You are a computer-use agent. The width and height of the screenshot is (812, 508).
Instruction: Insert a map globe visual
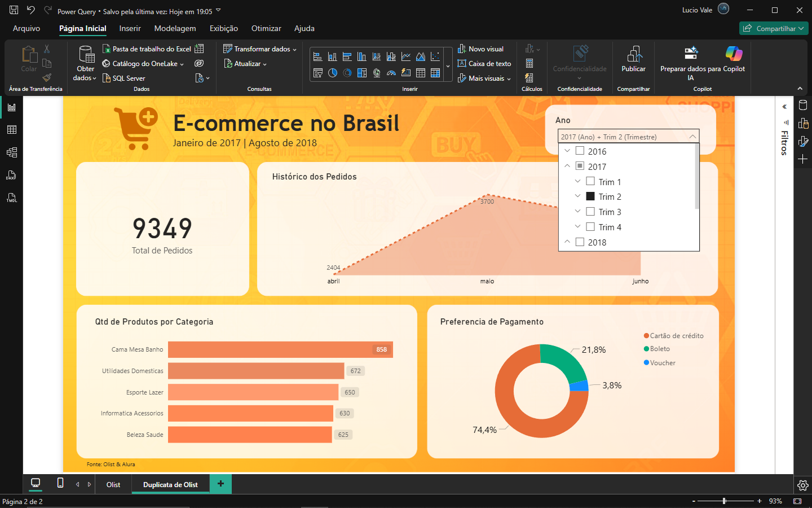[x=377, y=73]
